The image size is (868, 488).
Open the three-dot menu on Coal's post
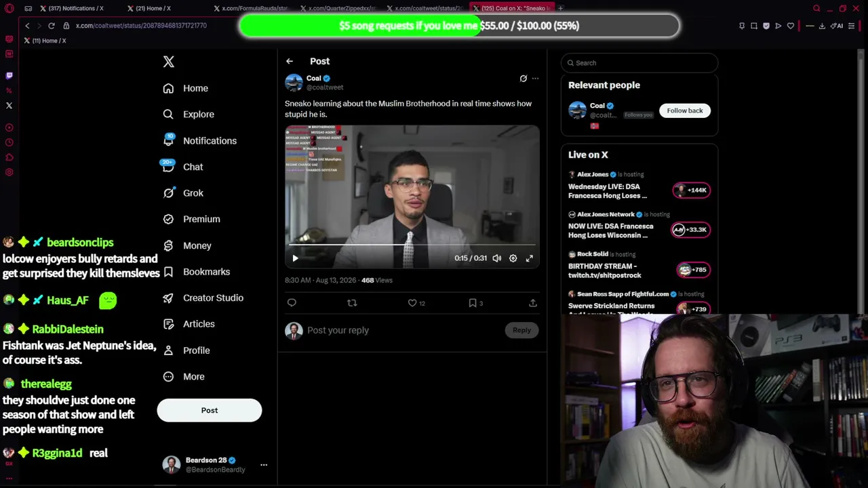pos(535,79)
